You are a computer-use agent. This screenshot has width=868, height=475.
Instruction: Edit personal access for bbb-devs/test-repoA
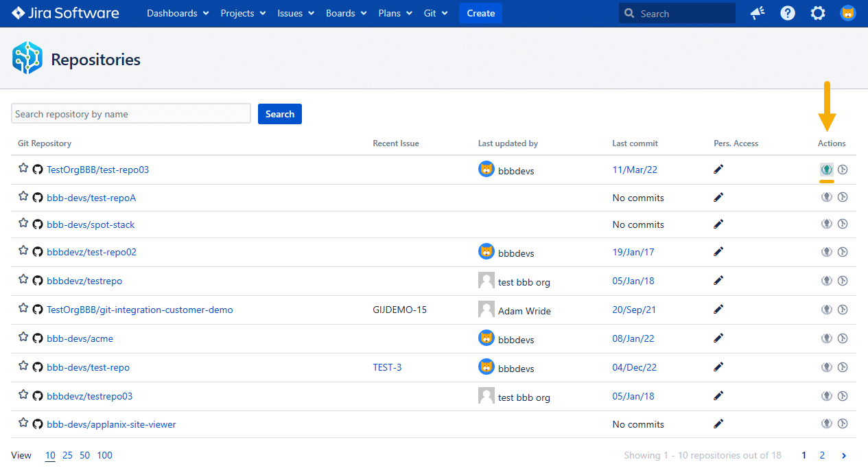point(718,197)
